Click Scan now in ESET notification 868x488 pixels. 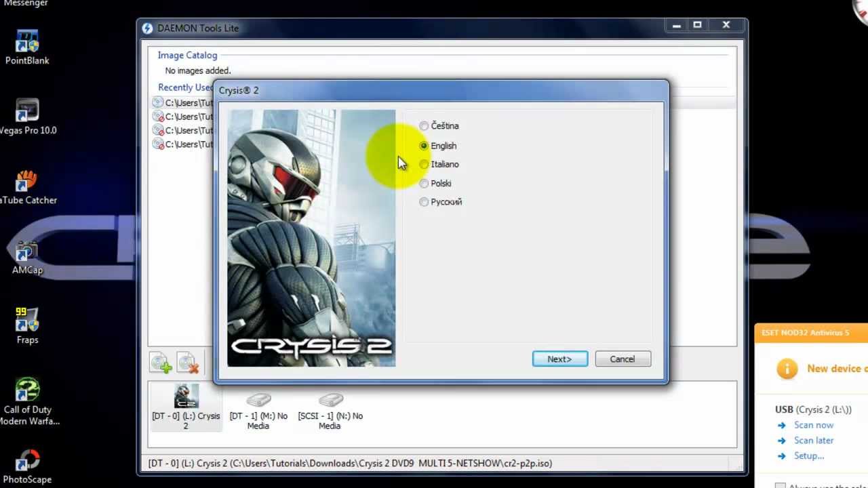(x=814, y=425)
